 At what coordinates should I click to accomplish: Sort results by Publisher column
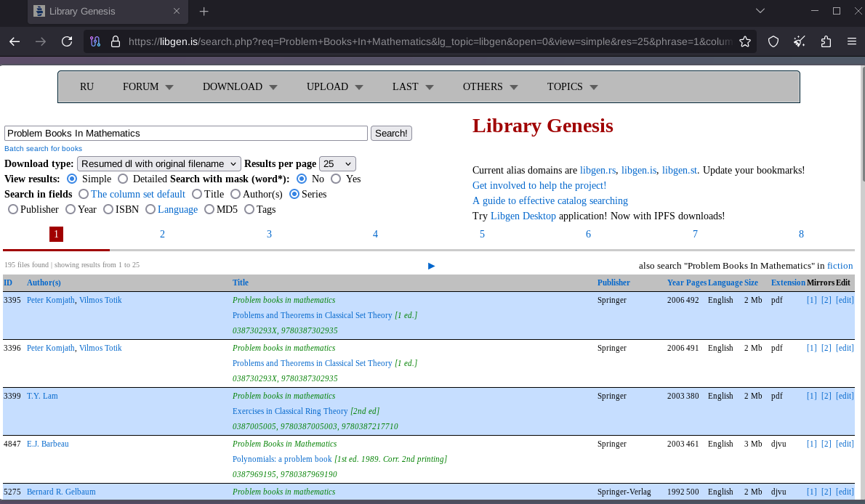[x=613, y=283]
